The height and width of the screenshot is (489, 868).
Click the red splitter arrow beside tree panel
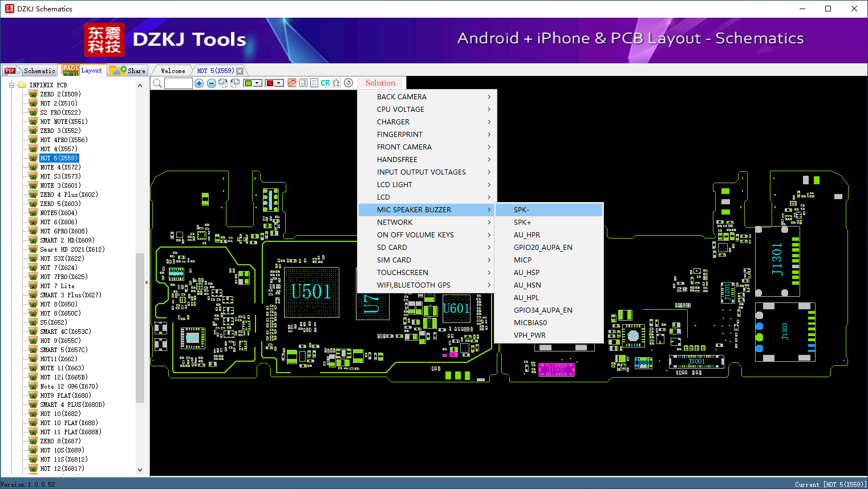[147, 282]
